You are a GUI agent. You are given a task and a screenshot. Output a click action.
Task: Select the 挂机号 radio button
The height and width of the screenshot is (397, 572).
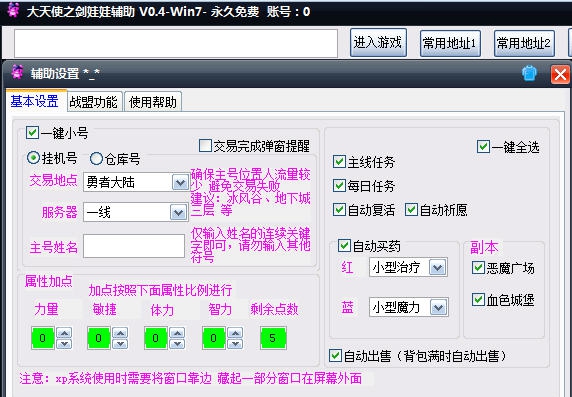(x=34, y=158)
